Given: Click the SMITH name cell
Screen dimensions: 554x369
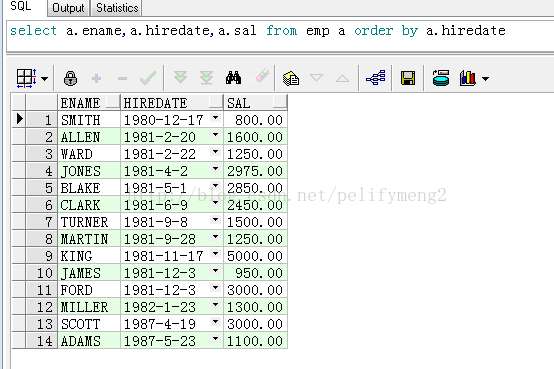Looking at the screenshot, I should (x=89, y=120).
